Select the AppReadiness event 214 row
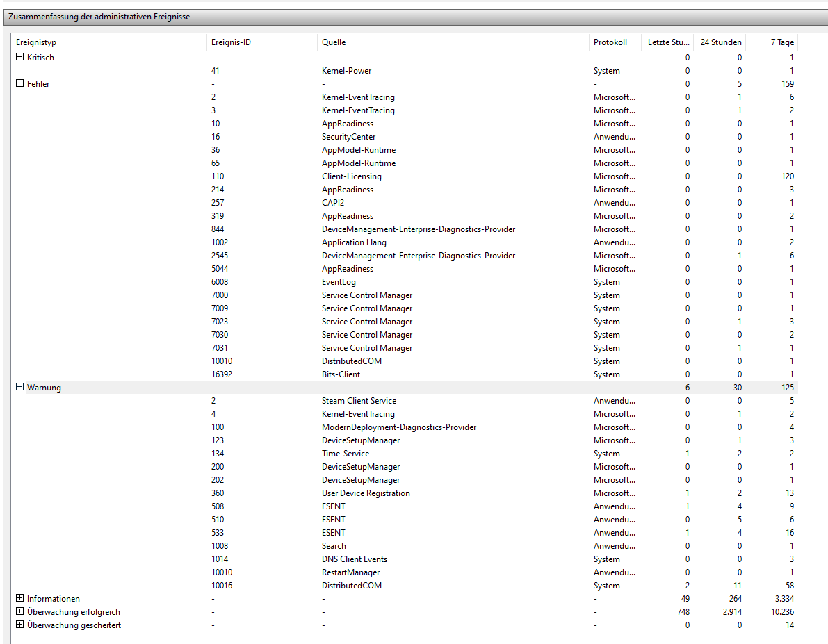 [x=405, y=190]
